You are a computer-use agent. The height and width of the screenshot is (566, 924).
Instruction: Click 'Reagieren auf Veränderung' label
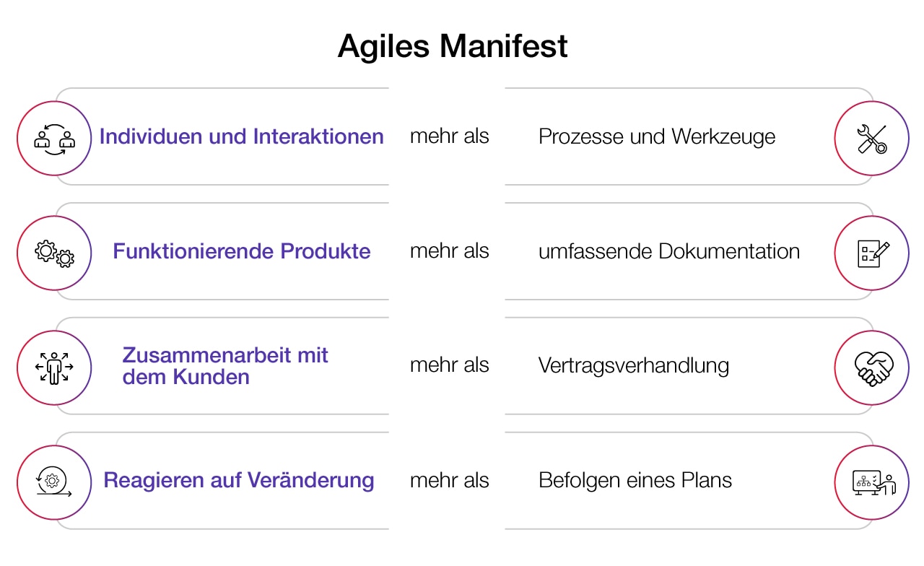[x=239, y=480]
